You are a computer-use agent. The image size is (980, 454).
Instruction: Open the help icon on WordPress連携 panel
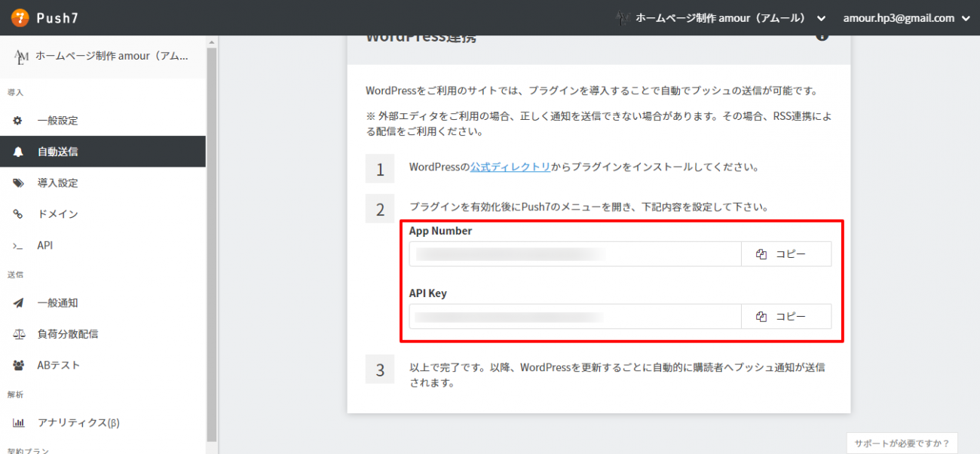(822, 35)
